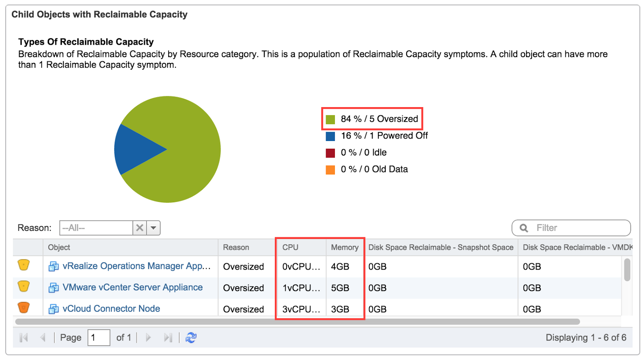Click the blue Powered Off legend swatch
Screen dimensions: 644x359
[x=330, y=136]
